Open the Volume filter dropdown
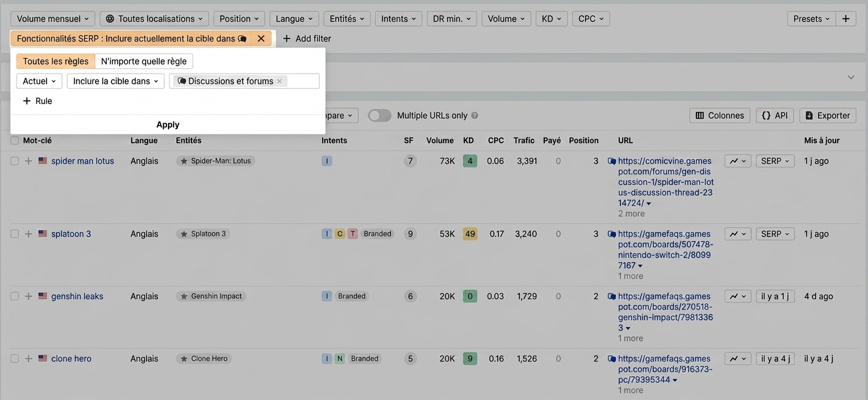The height and width of the screenshot is (400, 868). 506,19
